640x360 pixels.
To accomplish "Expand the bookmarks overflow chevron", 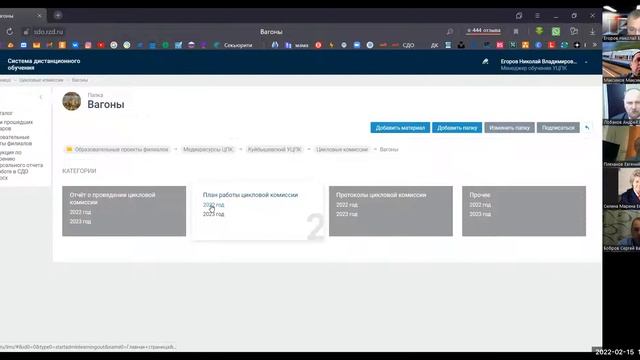I will [595, 45].
